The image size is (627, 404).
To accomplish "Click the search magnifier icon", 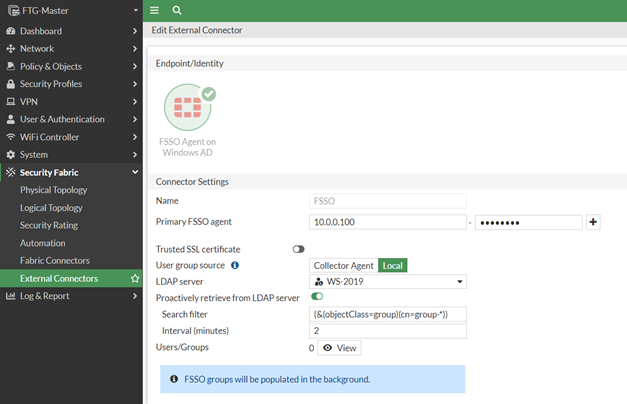I will coord(177,10).
